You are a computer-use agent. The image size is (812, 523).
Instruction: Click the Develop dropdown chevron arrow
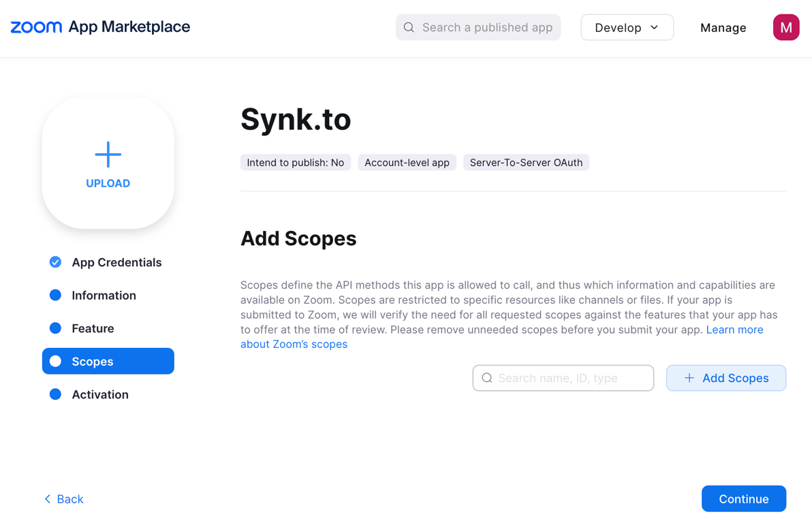point(655,27)
